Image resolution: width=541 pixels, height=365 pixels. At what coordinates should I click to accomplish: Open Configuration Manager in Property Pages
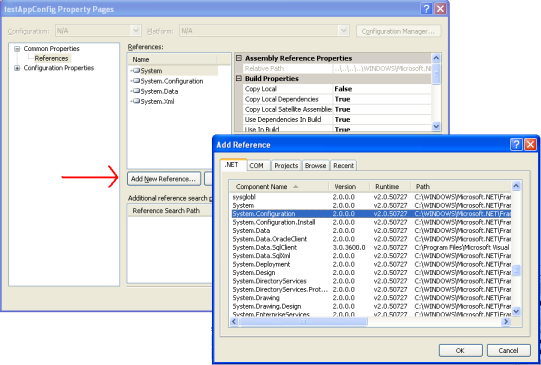click(x=398, y=31)
